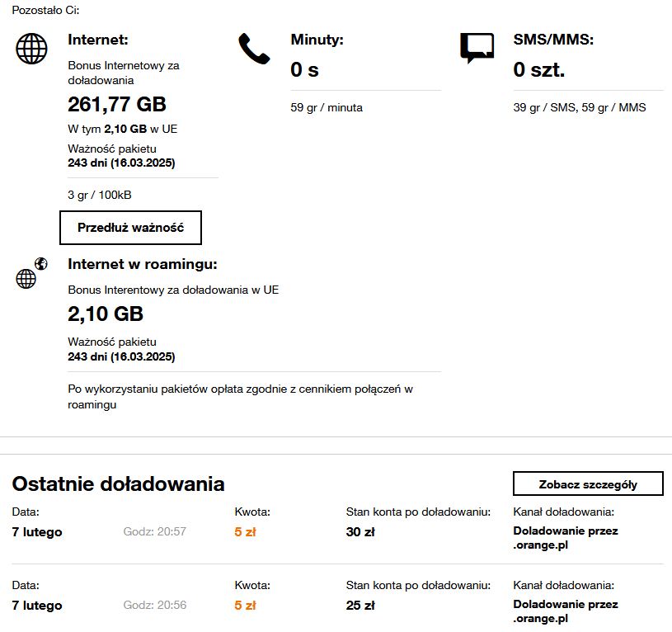
Task: Click the roaming internet globe icon
Action: [x=31, y=274]
